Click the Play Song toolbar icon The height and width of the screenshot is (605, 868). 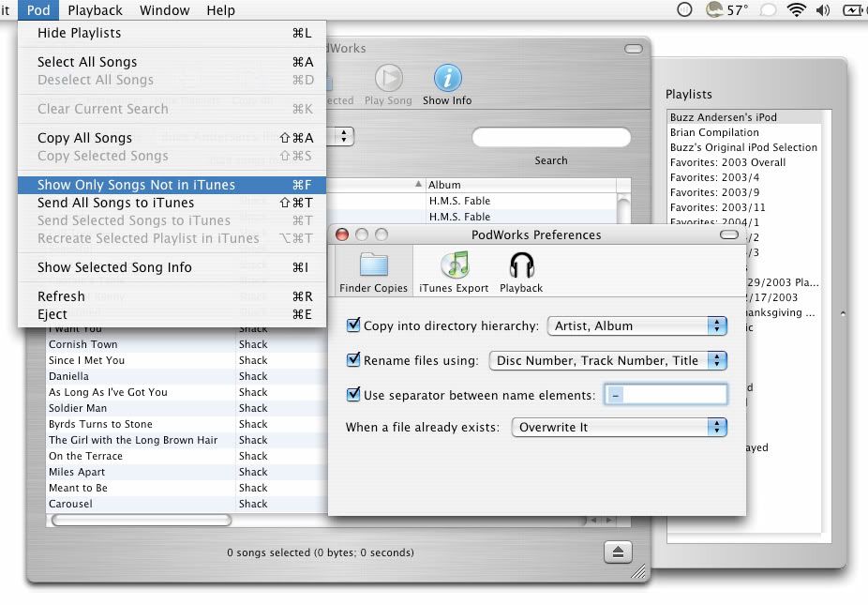(388, 84)
